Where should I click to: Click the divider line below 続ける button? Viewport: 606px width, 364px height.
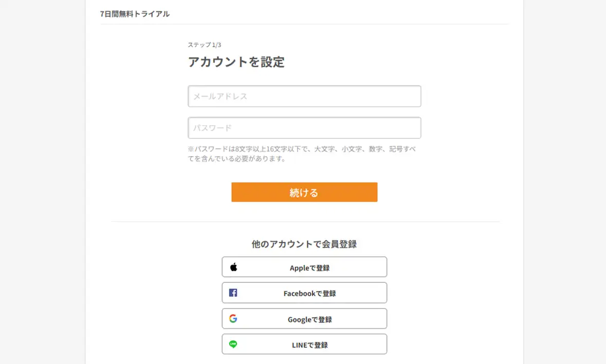pyautogui.click(x=304, y=222)
